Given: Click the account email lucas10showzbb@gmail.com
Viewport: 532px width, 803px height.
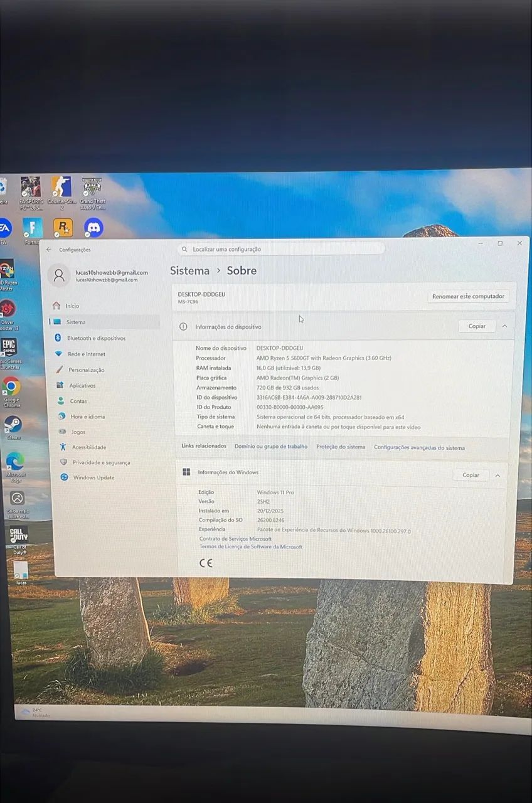Looking at the screenshot, I should tap(112, 272).
